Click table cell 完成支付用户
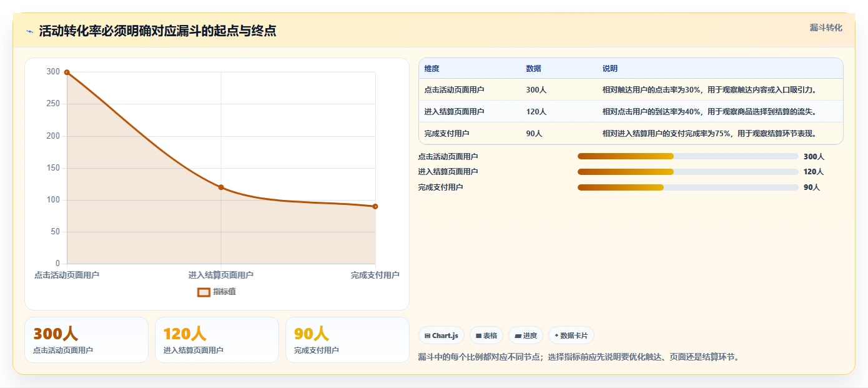Image resolution: width=868 pixels, height=388 pixels. 446,134
